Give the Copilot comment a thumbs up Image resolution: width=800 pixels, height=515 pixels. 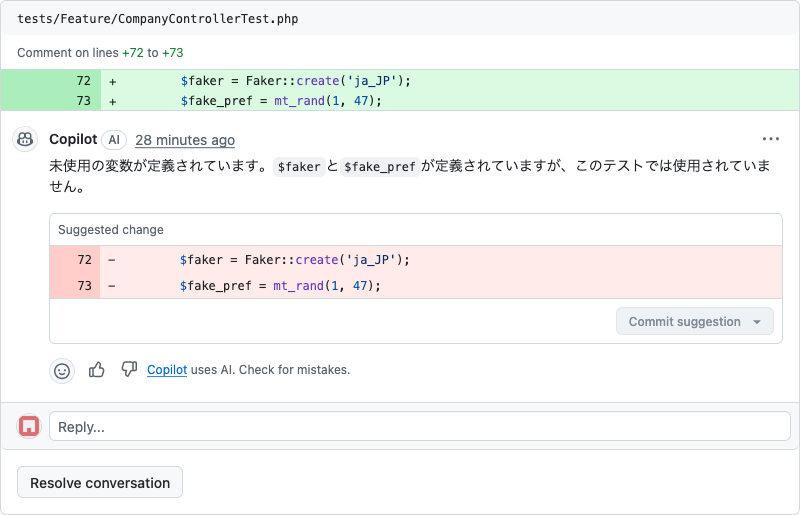(97, 370)
